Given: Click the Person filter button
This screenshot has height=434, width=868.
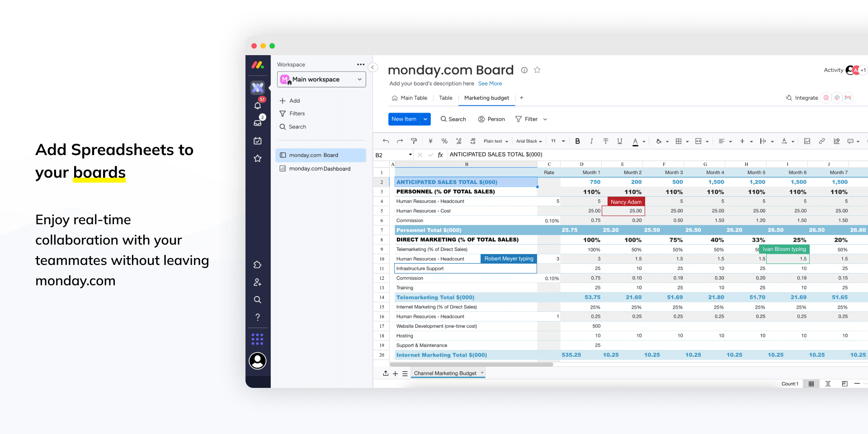Looking at the screenshot, I should coord(491,119).
